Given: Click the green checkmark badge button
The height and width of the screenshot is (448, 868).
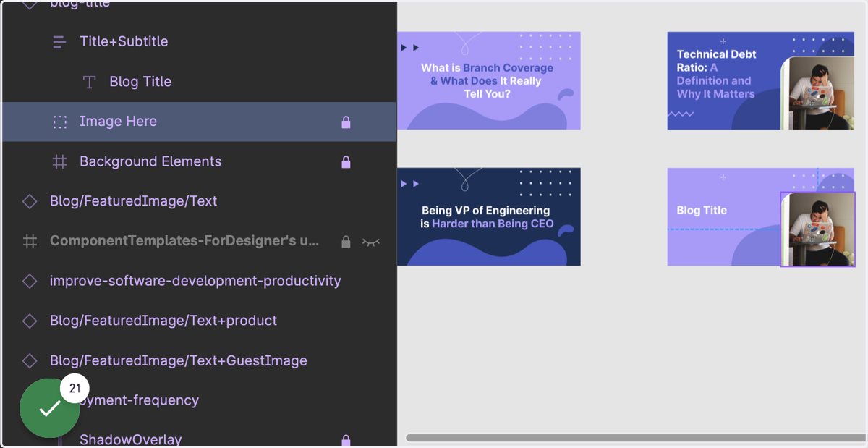Looking at the screenshot, I should 49,408.
